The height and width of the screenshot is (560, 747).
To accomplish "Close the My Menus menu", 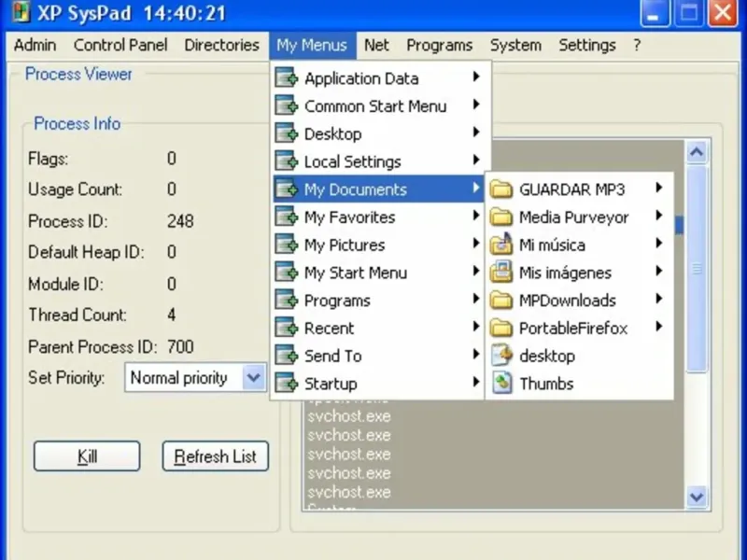I will (312, 45).
